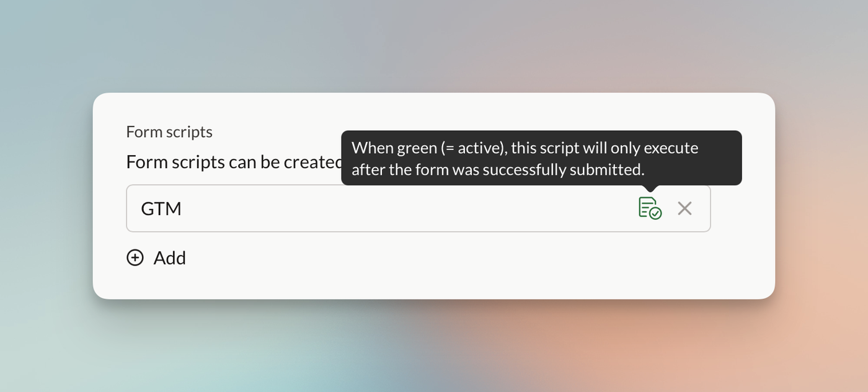Click the white card's empty area below Add
The width and height of the screenshot is (868, 392).
434,282
